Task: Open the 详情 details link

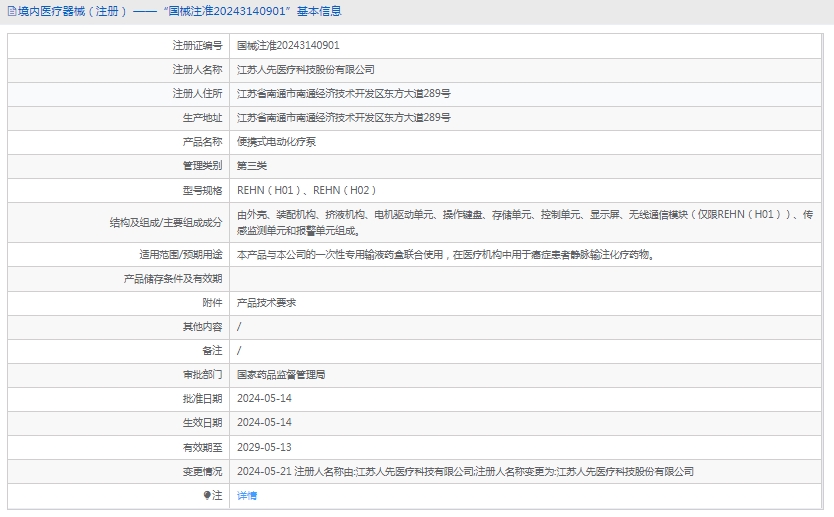Action: [247, 495]
